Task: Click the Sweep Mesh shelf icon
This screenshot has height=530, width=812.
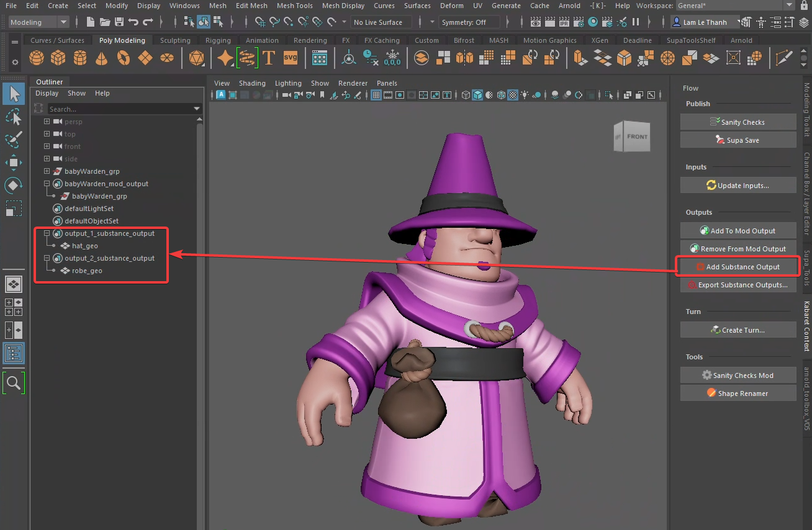Action: [x=247, y=58]
